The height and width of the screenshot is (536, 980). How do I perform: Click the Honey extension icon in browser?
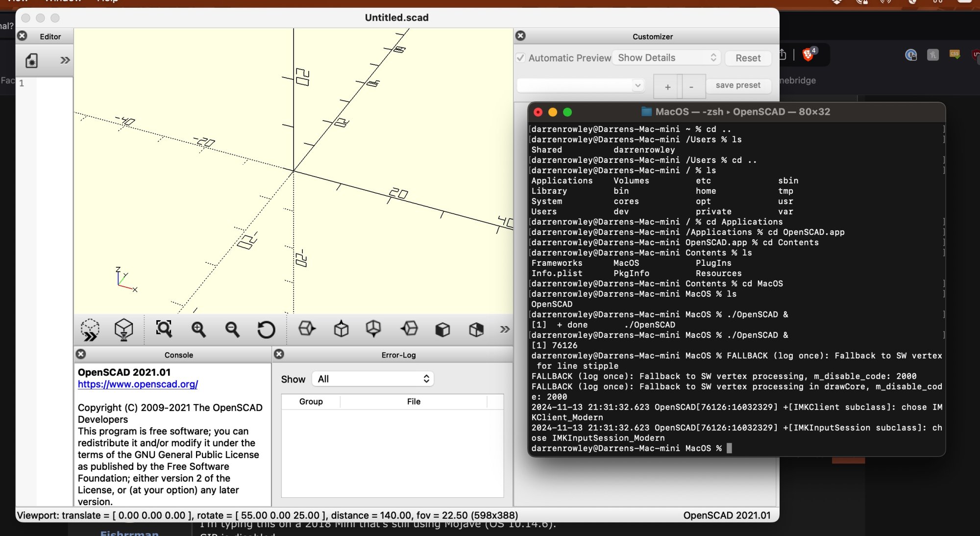coord(933,55)
